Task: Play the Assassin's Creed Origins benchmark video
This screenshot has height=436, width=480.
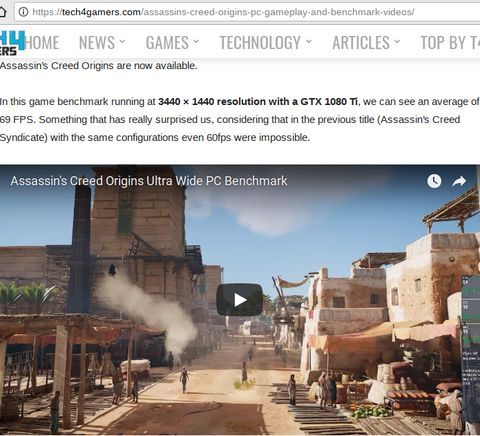Action: tap(239, 300)
